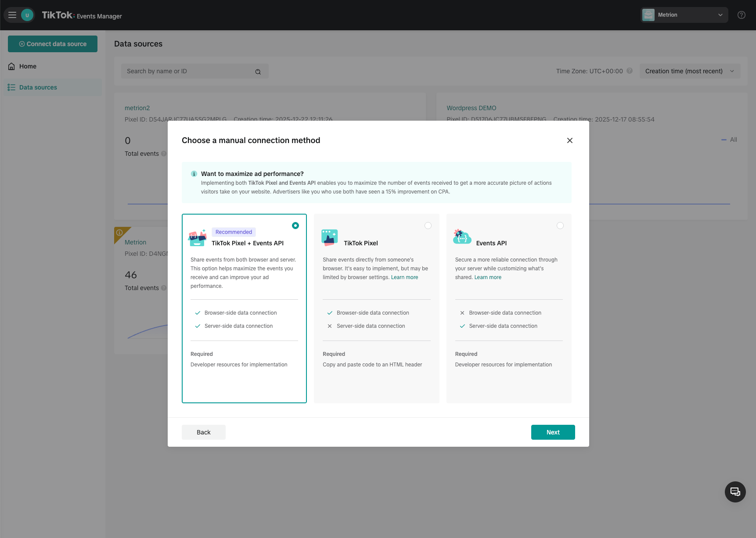Open Learn more link under TikTok Pixel

tap(405, 277)
